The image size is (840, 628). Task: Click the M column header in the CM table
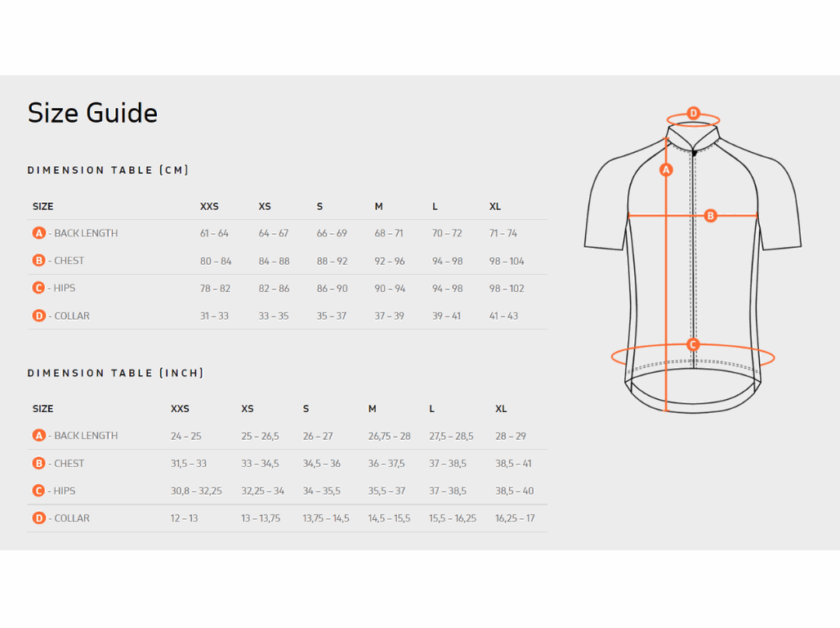[378, 207]
